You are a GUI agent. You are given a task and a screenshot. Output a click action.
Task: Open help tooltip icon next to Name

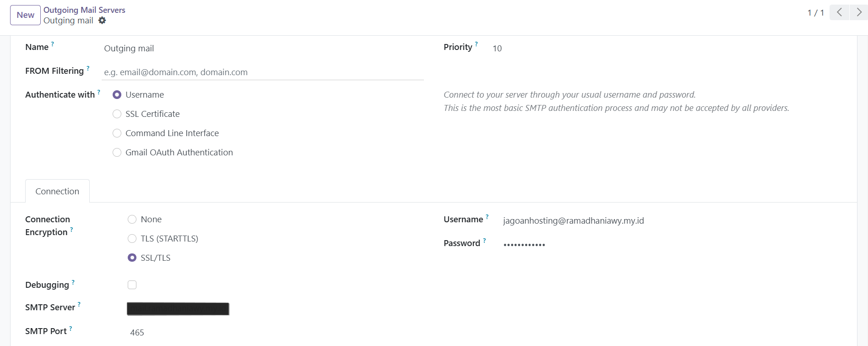pyautogui.click(x=53, y=43)
